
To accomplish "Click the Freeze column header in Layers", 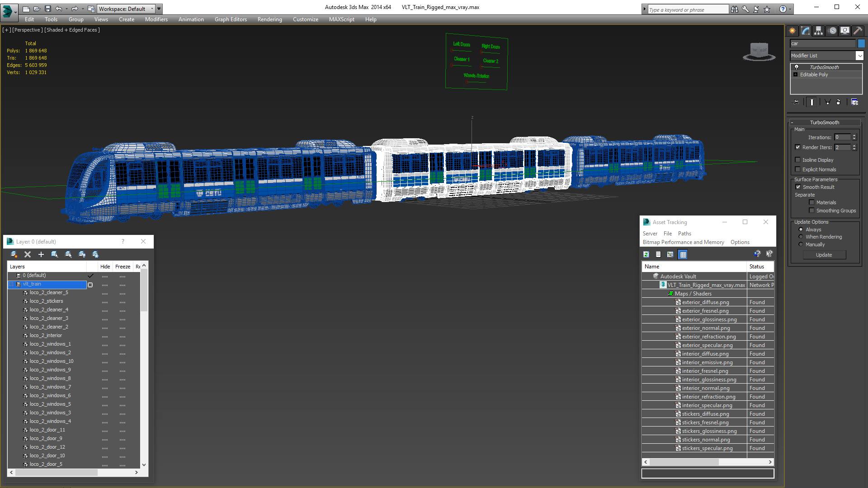I will pos(123,267).
